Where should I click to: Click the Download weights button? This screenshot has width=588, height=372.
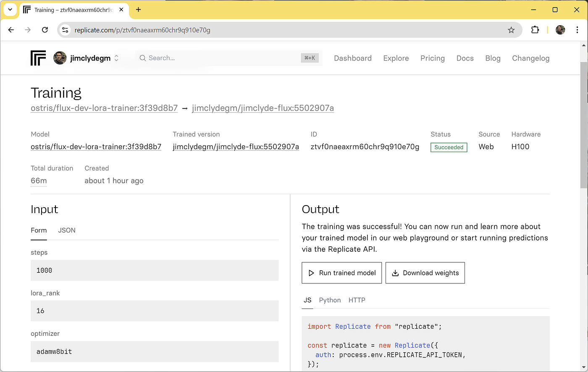(425, 273)
